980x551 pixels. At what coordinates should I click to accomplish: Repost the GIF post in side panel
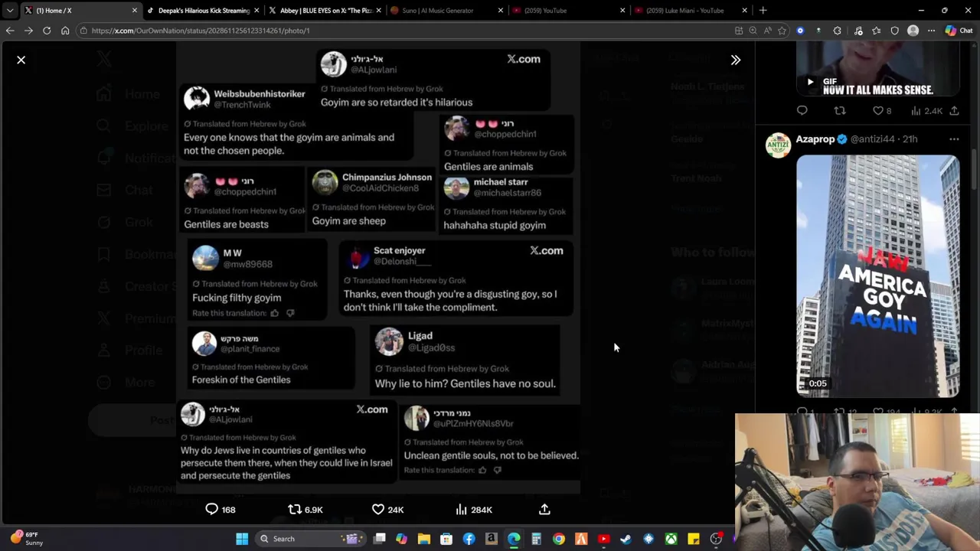[x=840, y=111]
